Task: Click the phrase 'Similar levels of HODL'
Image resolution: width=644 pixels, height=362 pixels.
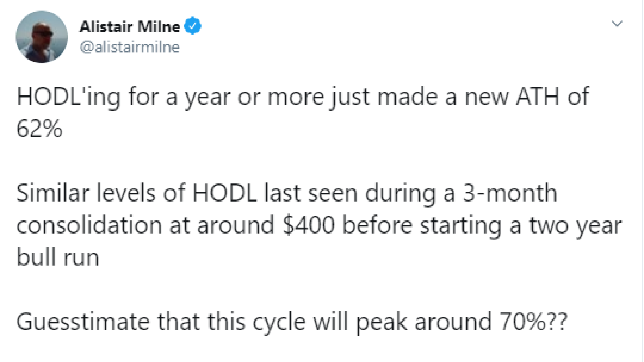Action: point(136,193)
